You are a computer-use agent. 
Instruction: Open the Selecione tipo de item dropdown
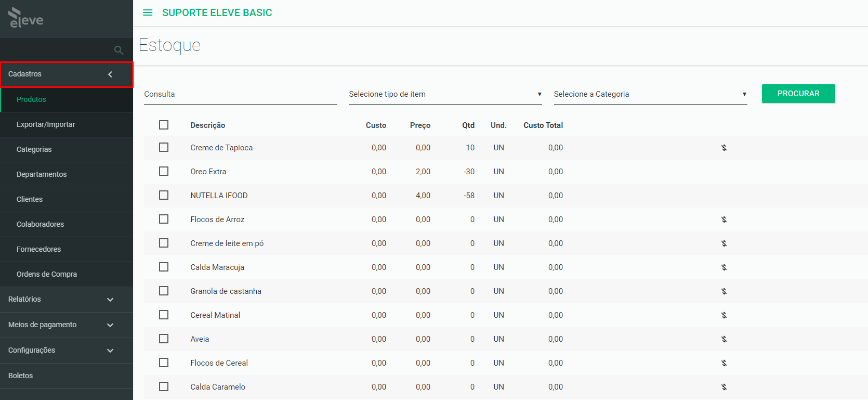click(x=445, y=94)
